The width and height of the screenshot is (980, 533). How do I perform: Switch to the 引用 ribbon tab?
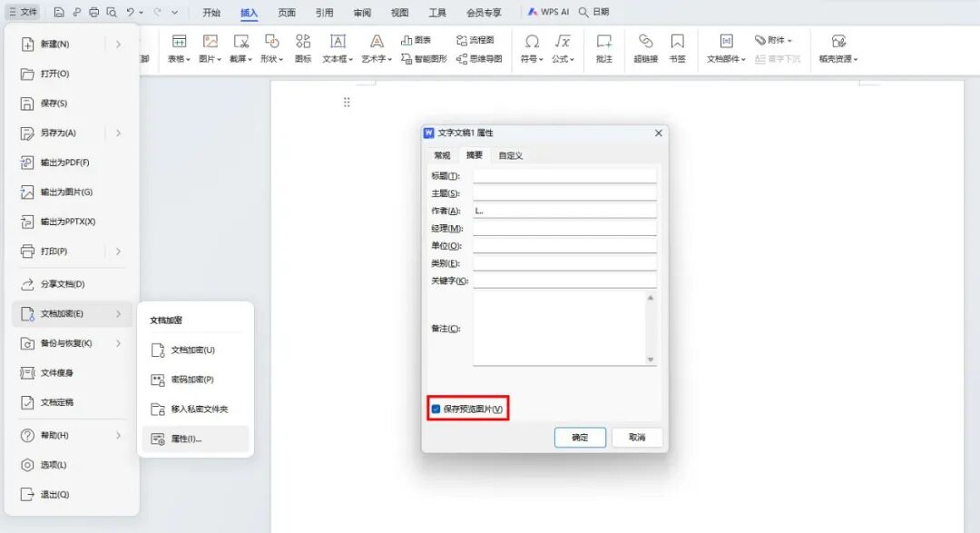tap(324, 13)
